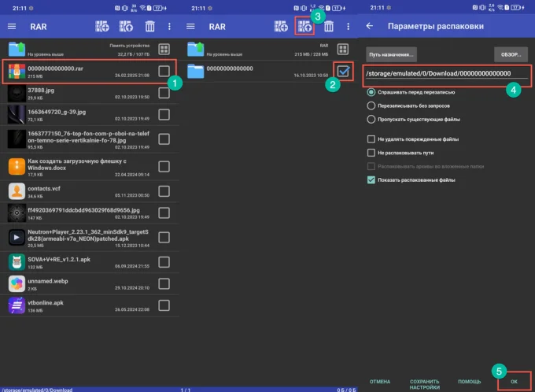
Task: Tap the WinRAR icon of 00000000000000.rar
Action: (17, 72)
